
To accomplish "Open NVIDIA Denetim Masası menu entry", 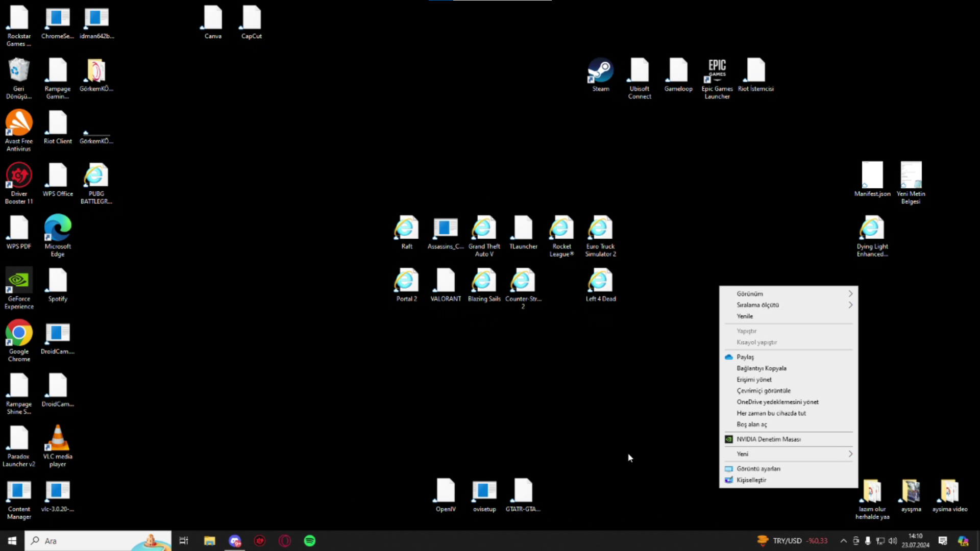I will [x=768, y=439].
